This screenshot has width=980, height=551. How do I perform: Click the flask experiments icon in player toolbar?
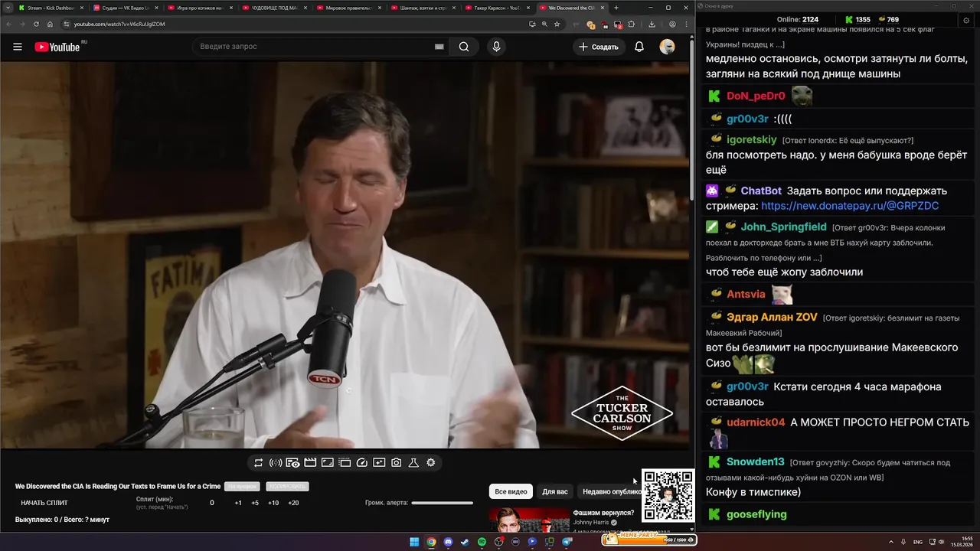pyautogui.click(x=413, y=462)
